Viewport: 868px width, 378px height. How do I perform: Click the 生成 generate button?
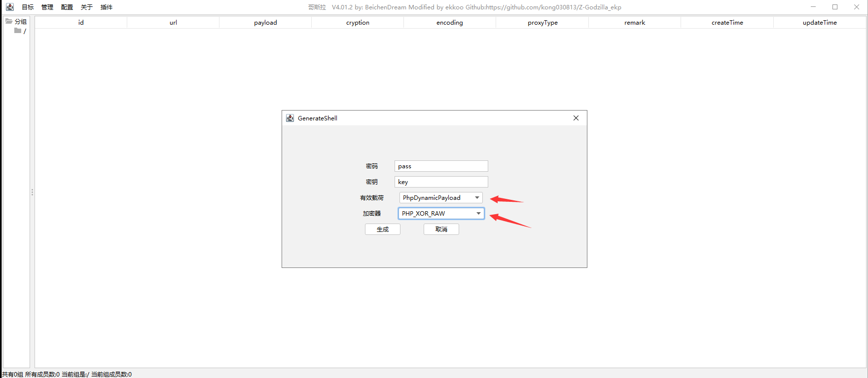pos(383,229)
